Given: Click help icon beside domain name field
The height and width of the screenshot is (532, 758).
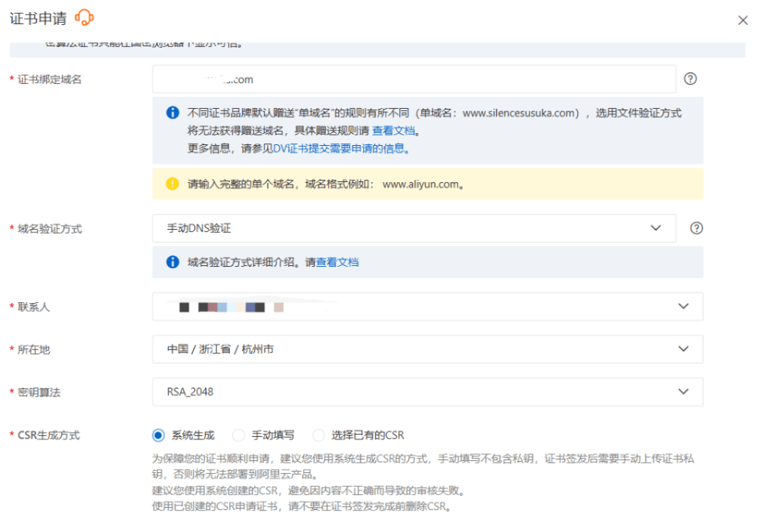Looking at the screenshot, I should coord(690,79).
